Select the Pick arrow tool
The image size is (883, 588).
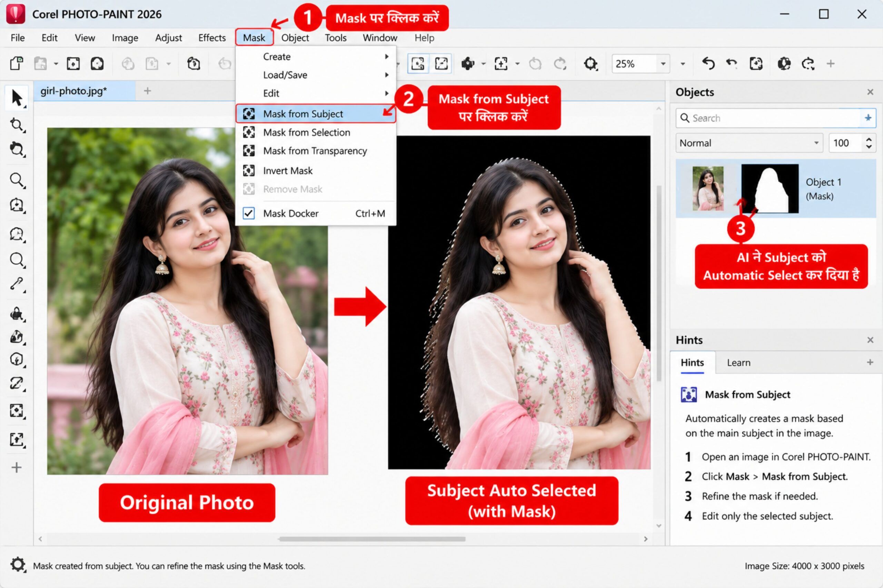[x=17, y=98]
